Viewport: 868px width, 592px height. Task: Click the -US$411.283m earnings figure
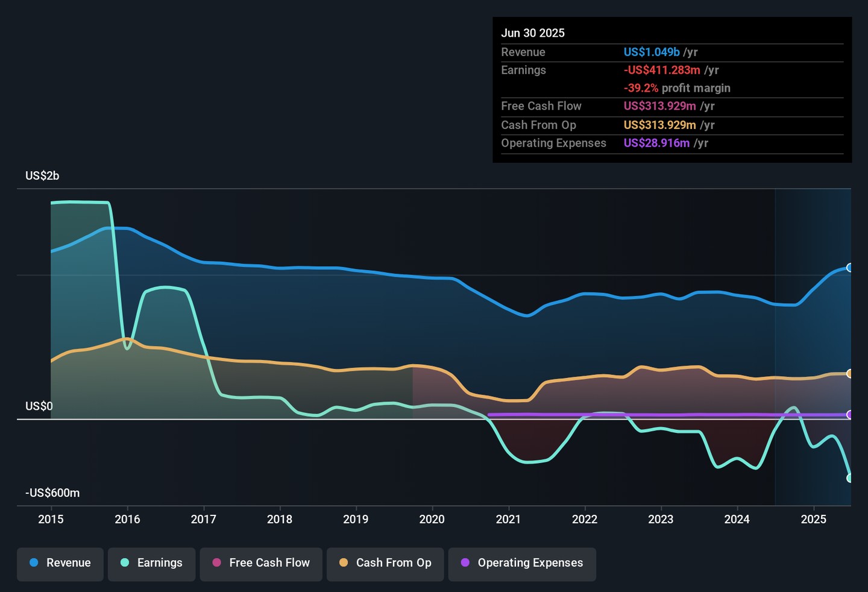coord(662,71)
